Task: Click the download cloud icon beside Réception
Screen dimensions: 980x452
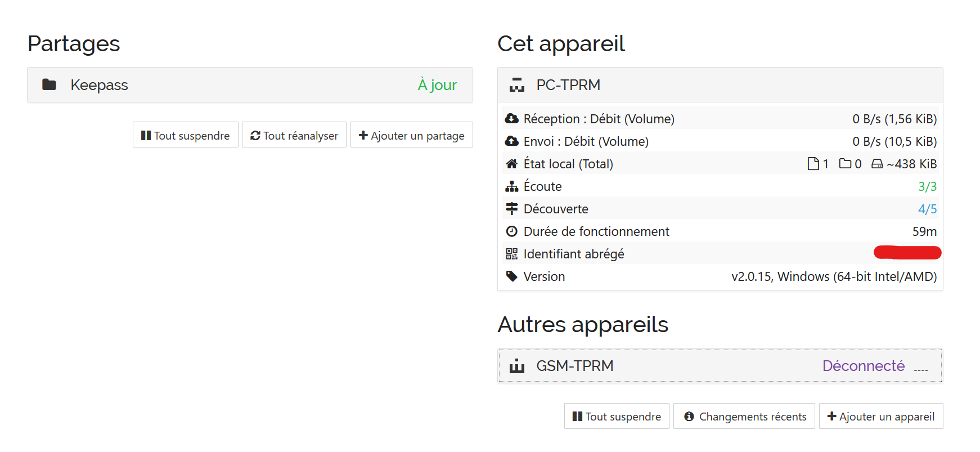Action: point(511,119)
